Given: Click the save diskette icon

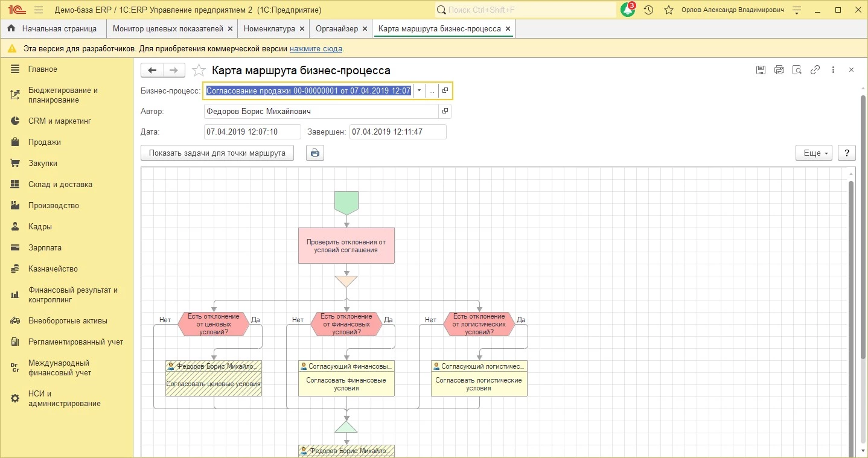Looking at the screenshot, I should pyautogui.click(x=761, y=70).
